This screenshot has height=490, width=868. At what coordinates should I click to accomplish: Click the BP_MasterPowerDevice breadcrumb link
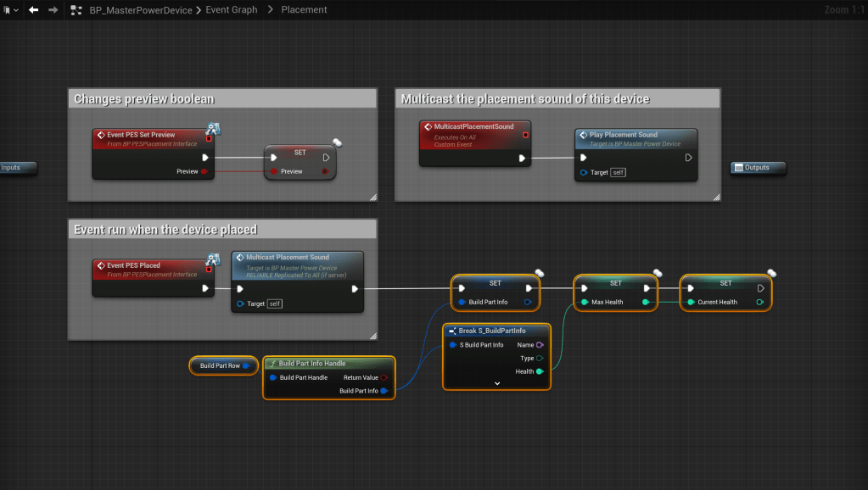[x=141, y=10]
